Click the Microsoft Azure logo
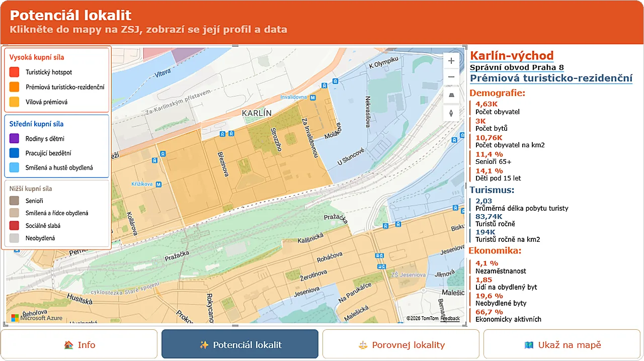Viewport: 644px width, 361px height. point(15,318)
